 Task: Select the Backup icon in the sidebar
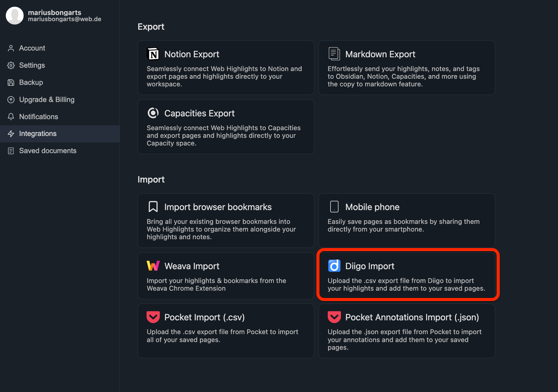[x=11, y=82]
